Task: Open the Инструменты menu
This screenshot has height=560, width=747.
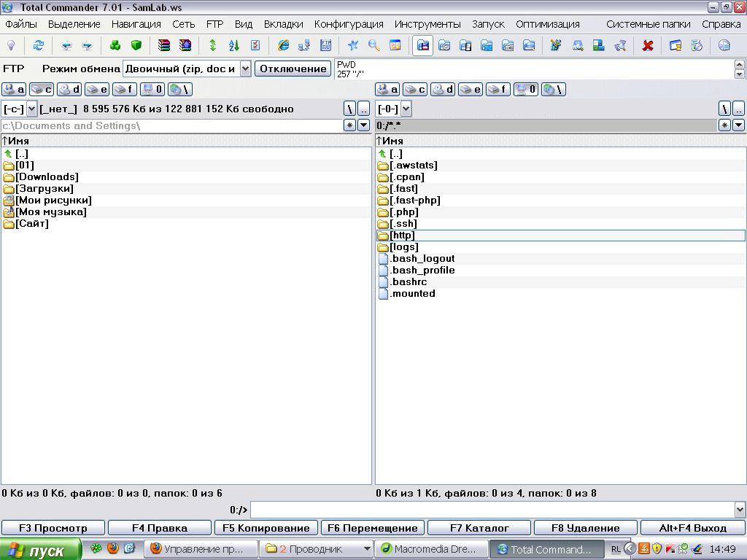Action: pyautogui.click(x=427, y=24)
